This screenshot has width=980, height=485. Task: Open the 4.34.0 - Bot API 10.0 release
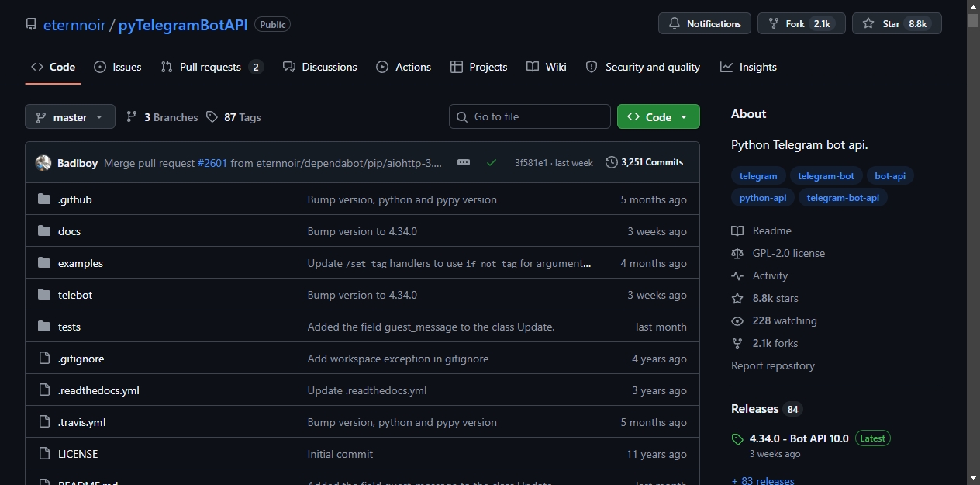click(799, 438)
